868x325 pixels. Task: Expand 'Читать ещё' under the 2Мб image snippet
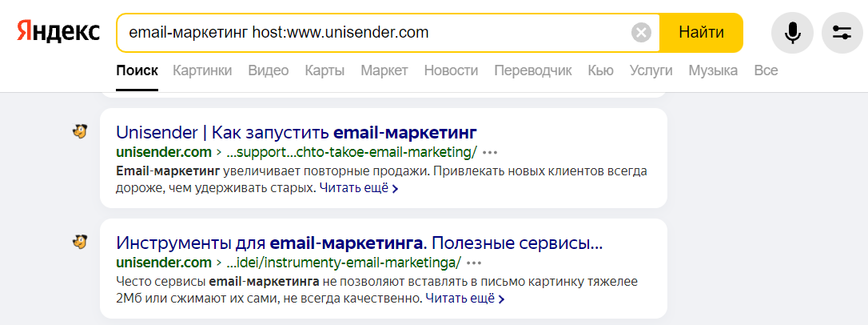(464, 299)
